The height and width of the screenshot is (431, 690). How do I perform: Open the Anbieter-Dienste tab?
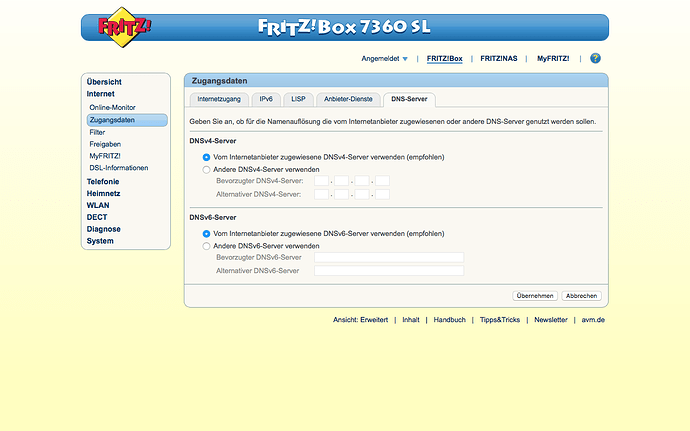coord(348,99)
